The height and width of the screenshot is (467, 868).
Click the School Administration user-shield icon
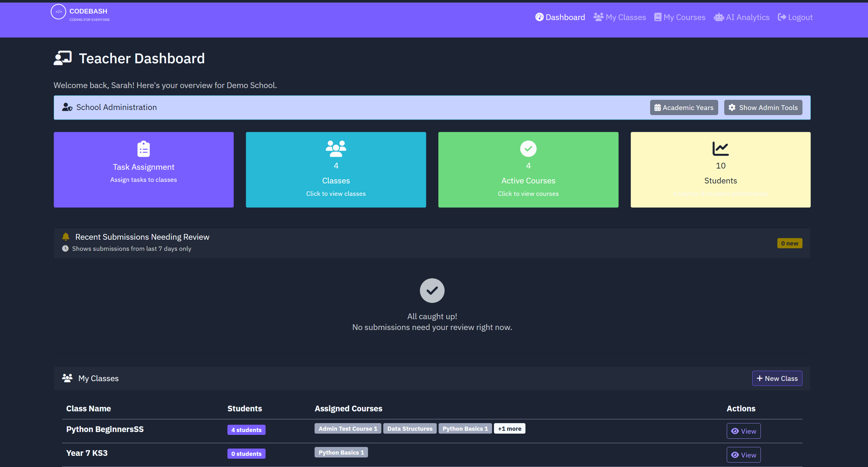click(x=67, y=107)
